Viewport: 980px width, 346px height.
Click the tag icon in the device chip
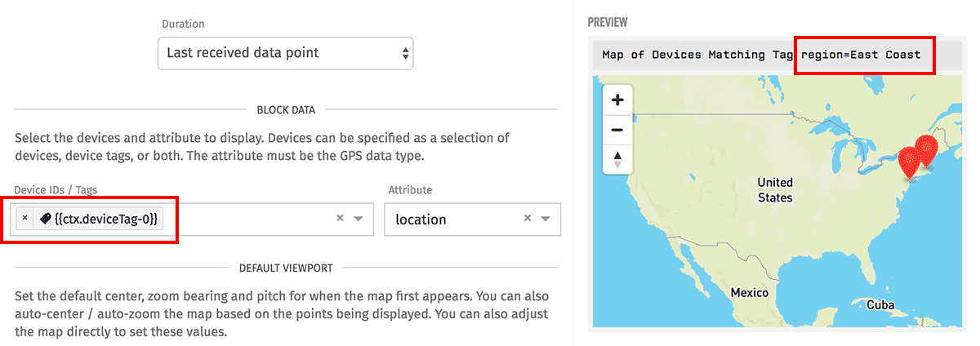coord(45,219)
